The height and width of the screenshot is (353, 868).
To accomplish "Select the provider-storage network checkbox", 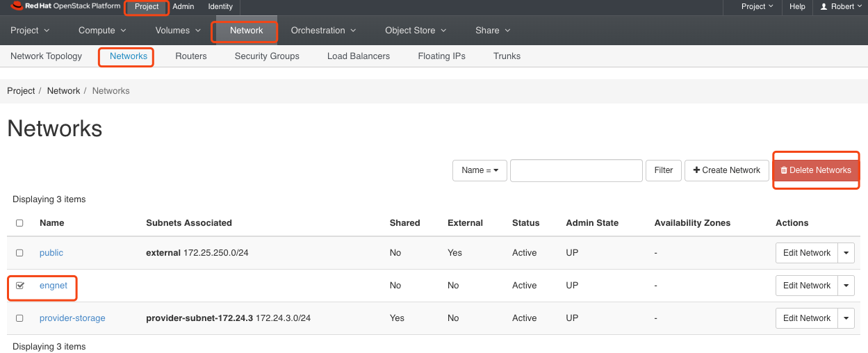I will coord(19,318).
